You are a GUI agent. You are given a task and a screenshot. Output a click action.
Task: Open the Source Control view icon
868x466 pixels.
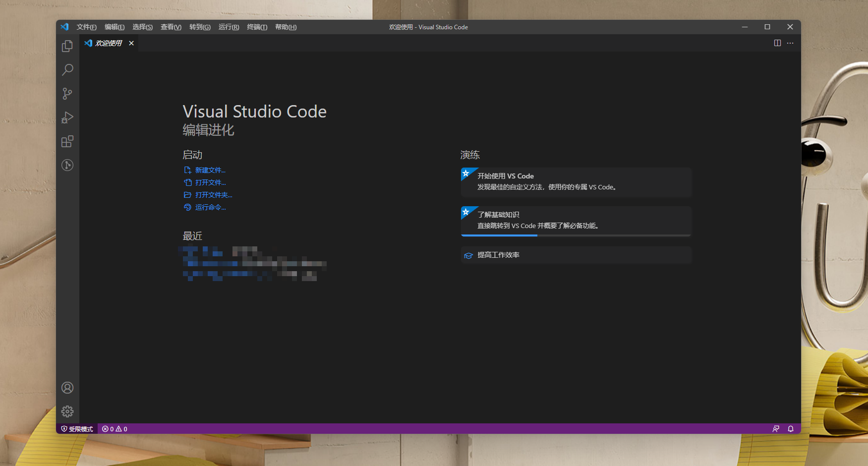click(67, 94)
